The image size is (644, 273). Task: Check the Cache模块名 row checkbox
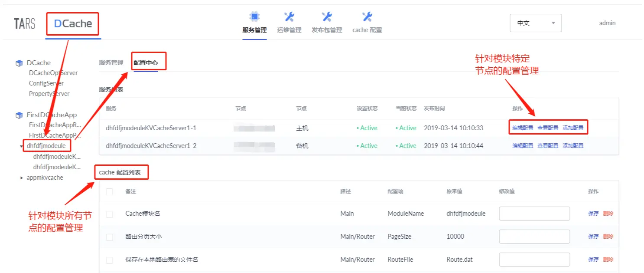click(109, 214)
